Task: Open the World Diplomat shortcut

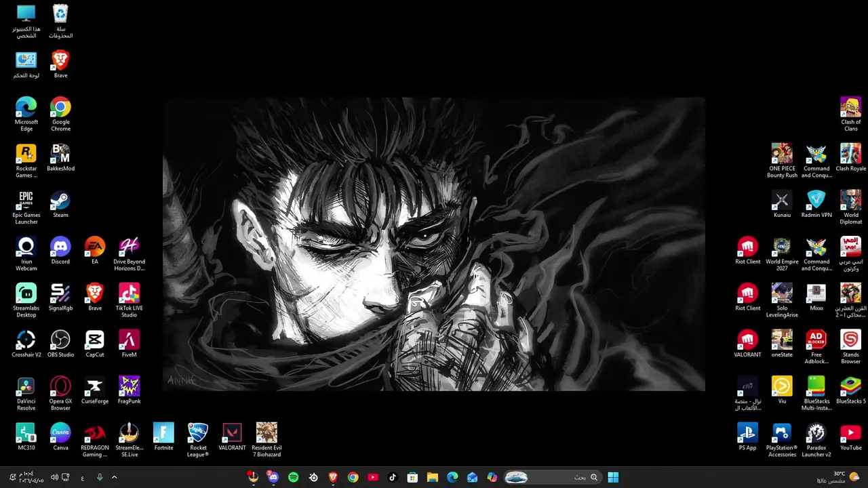Action: tap(850, 207)
